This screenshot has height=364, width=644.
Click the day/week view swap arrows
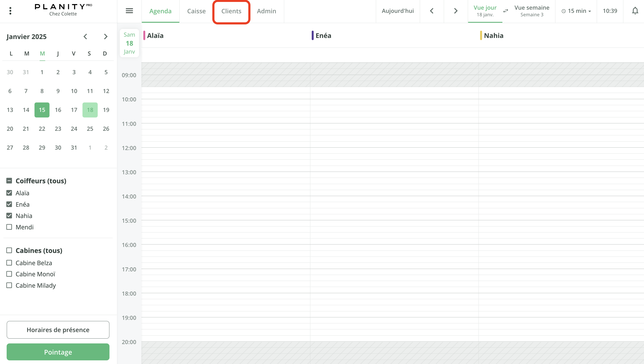(506, 11)
